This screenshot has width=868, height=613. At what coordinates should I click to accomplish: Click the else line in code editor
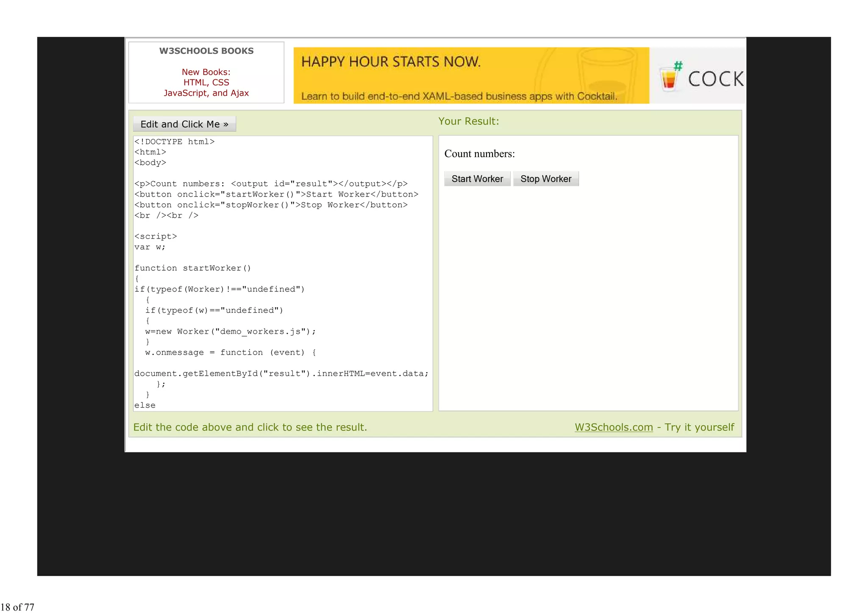click(145, 405)
